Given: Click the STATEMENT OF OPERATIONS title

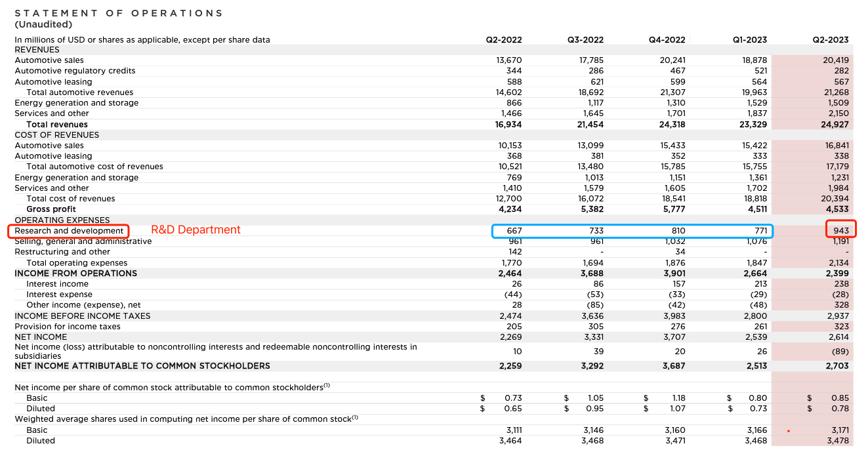Looking at the screenshot, I should tap(118, 12).
